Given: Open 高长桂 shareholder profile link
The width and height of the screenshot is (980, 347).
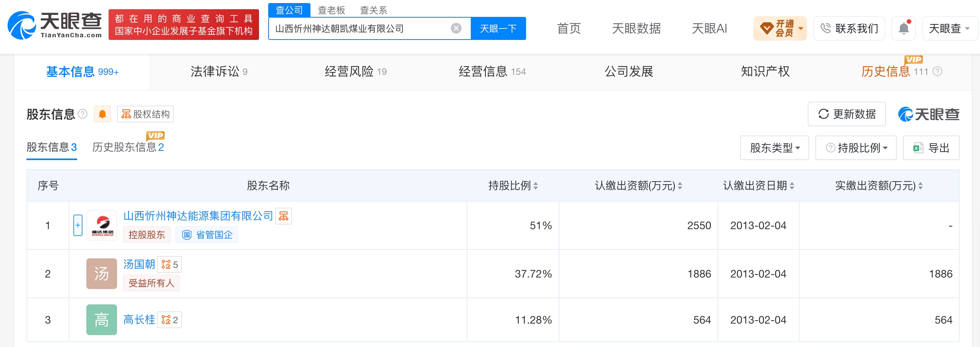Looking at the screenshot, I should point(139,320).
